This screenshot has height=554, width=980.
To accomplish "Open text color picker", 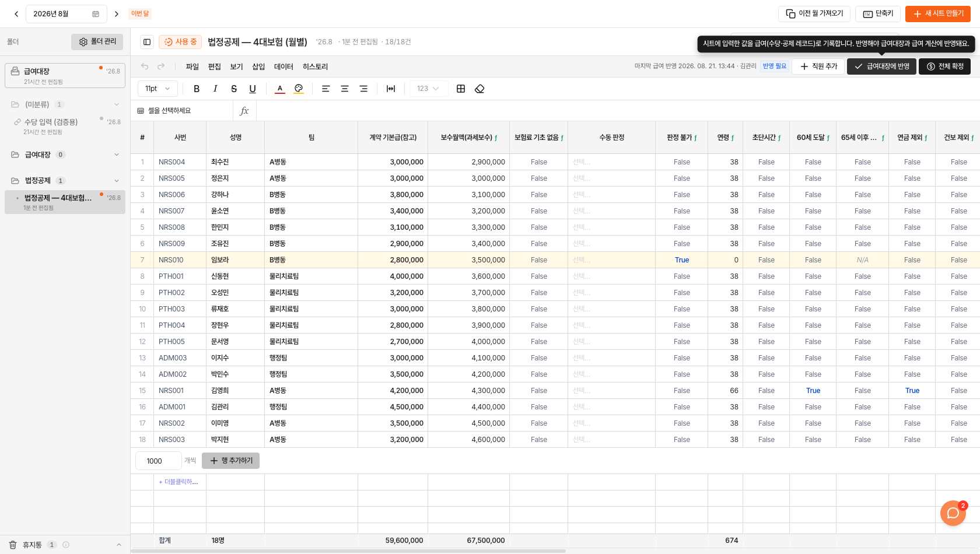I will (x=280, y=89).
